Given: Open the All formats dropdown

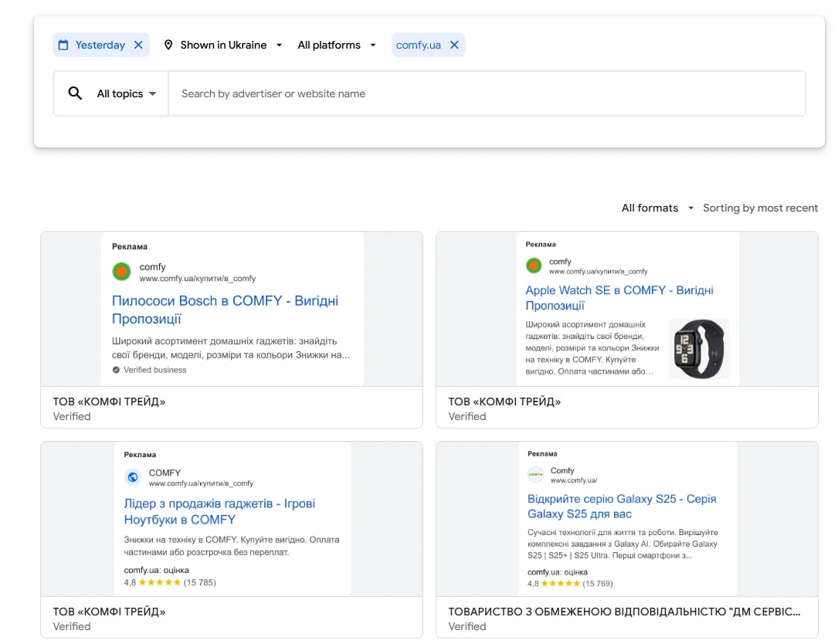Looking at the screenshot, I should pos(657,208).
